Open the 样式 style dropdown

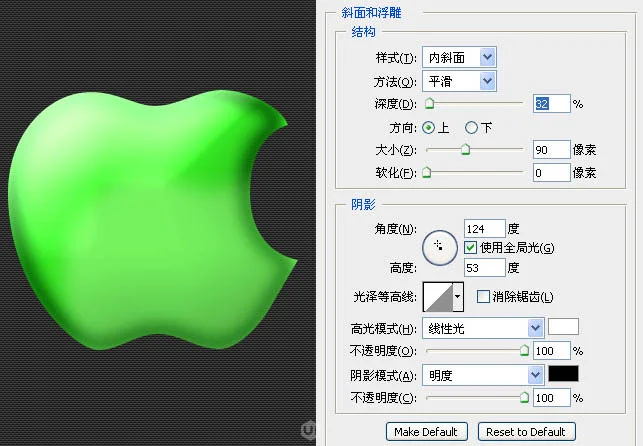[x=459, y=57]
